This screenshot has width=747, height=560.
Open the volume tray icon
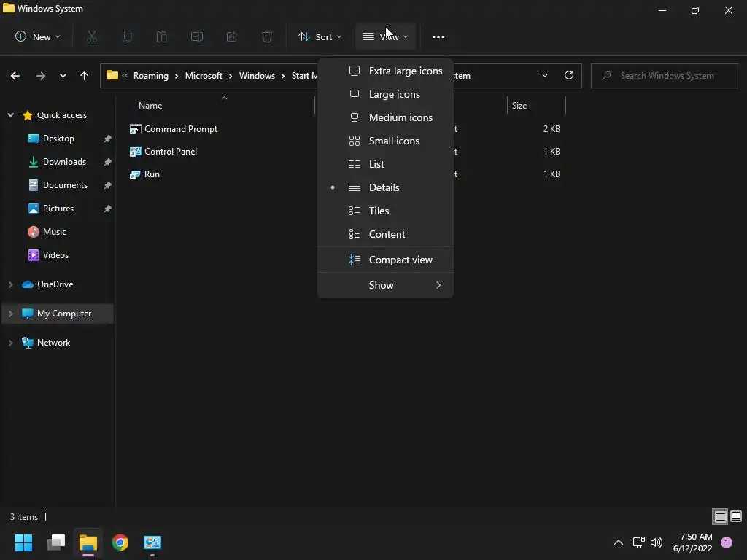[x=657, y=542]
